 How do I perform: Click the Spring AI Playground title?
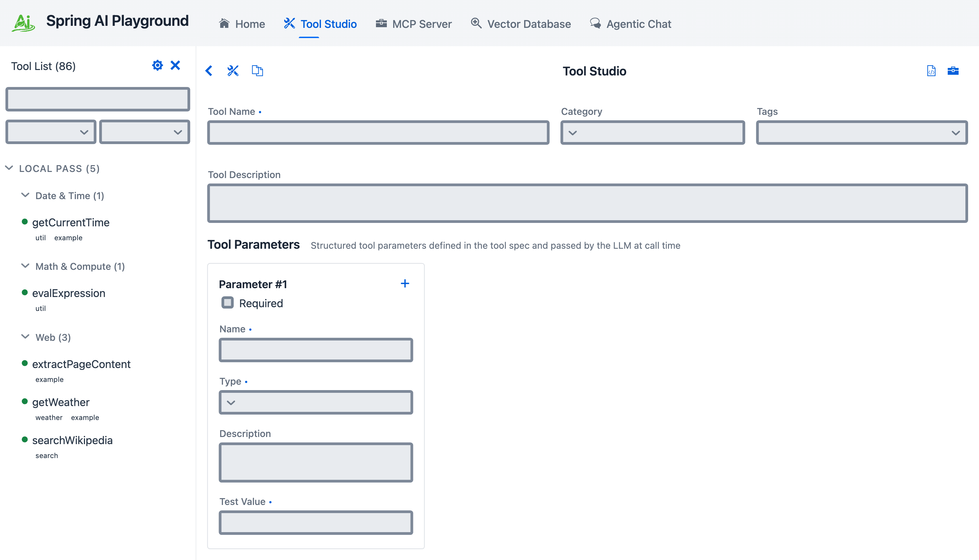tap(117, 21)
